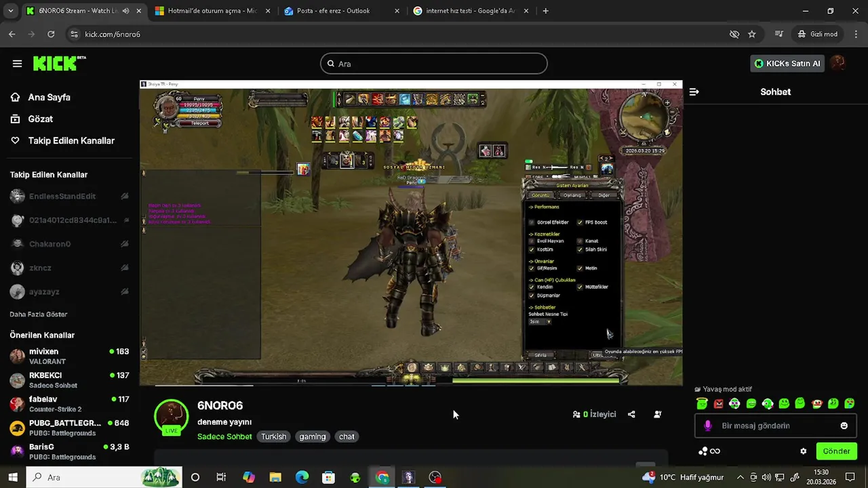Screen dimensions: 868x488
Task: Click the Kick Ara search field
Action: tap(434, 64)
